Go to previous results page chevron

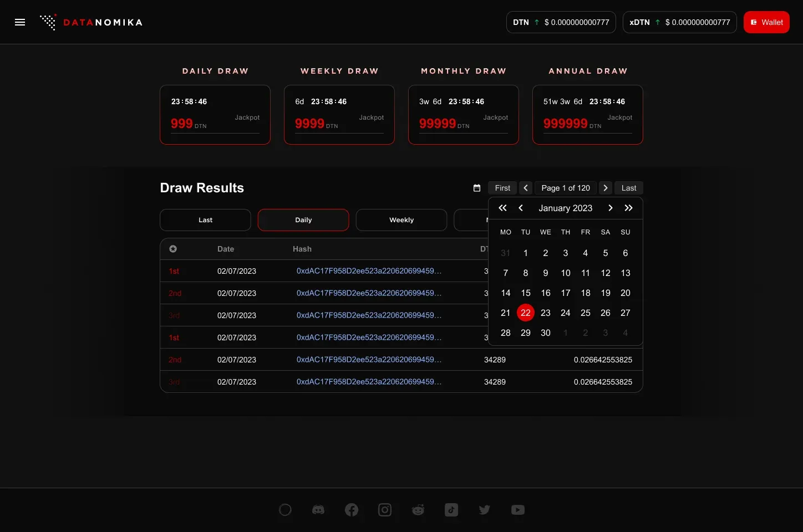[x=526, y=188]
